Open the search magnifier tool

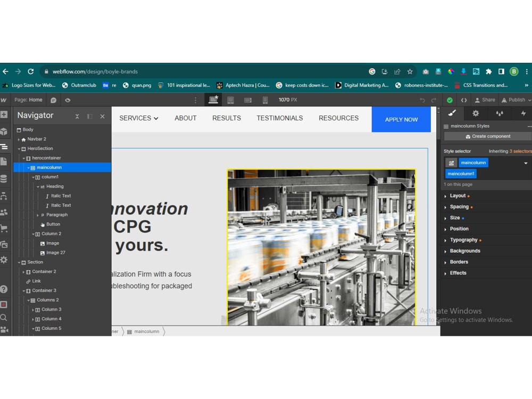4,318
